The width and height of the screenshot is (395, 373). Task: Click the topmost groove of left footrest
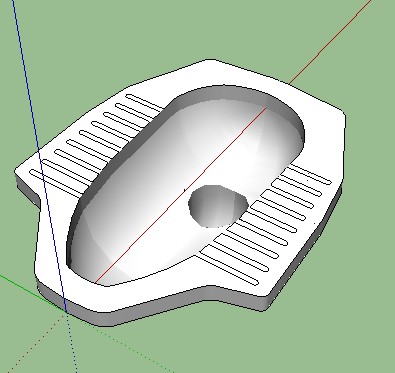144,102
